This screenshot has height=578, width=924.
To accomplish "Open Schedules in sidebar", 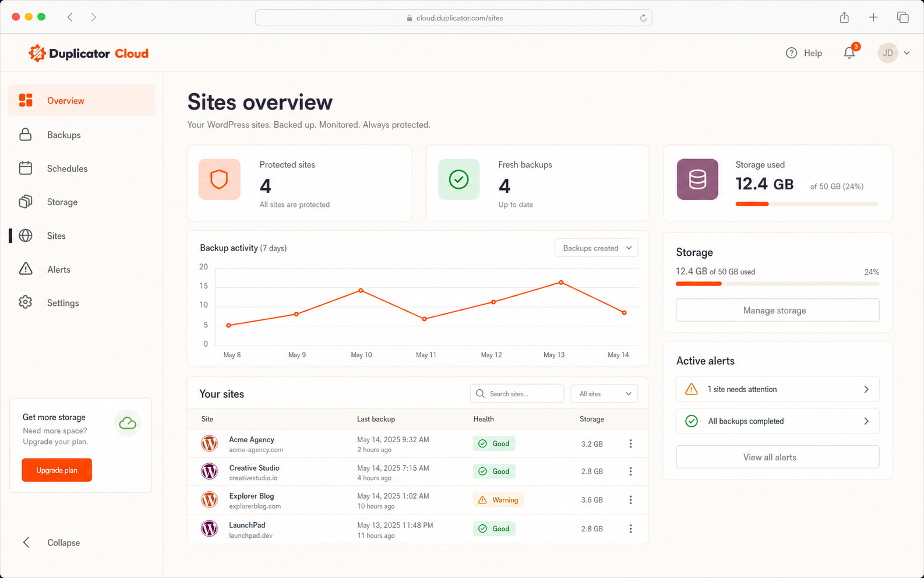I will (82, 168).
